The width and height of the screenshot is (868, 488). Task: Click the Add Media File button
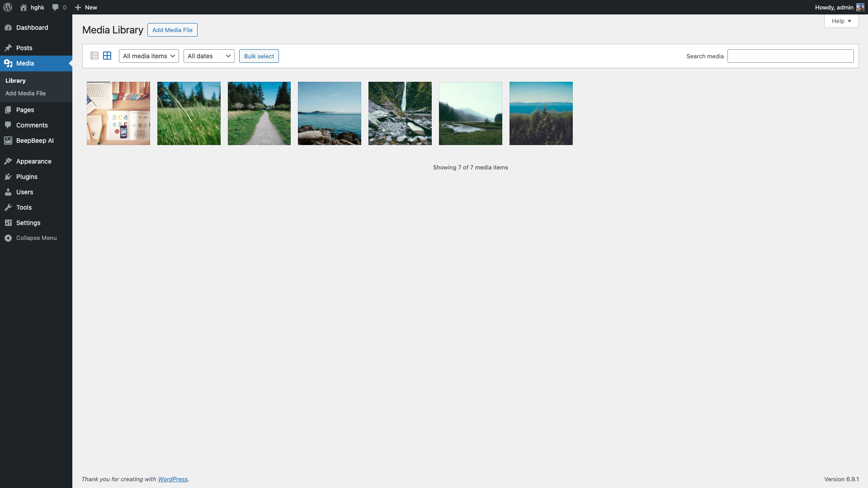(x=172, y=30)
